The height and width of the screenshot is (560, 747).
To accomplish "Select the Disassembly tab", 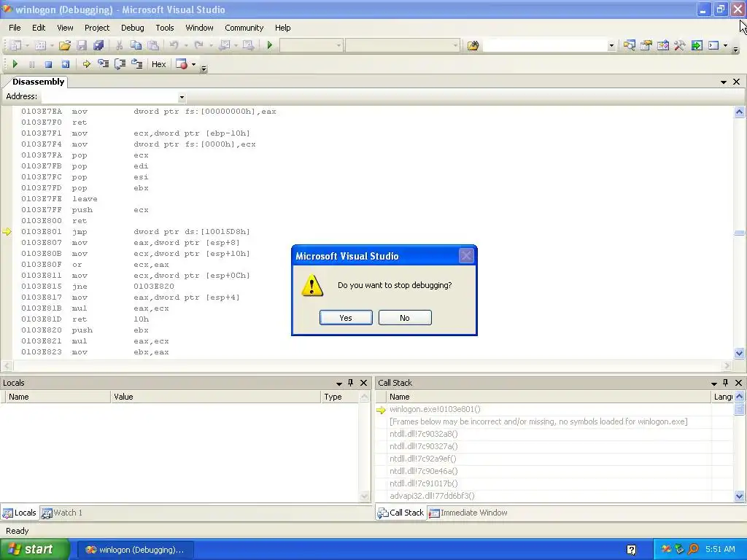I will (x=38, y=82).
